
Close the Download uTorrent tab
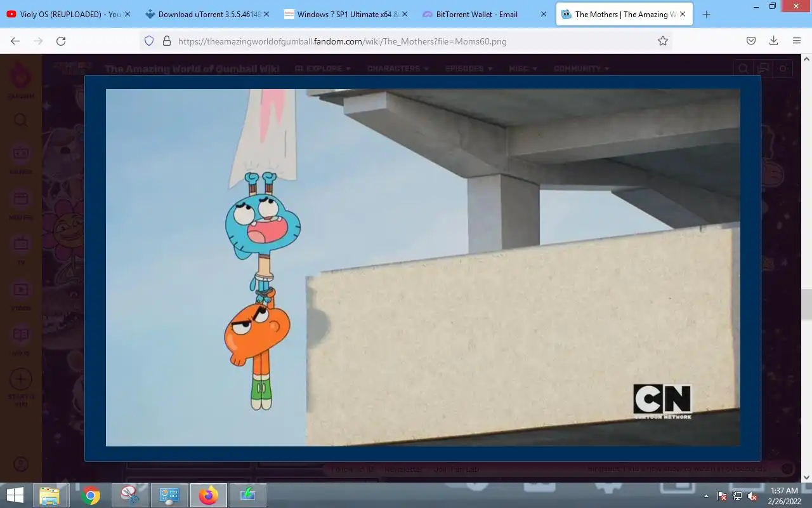coord(266,14)
